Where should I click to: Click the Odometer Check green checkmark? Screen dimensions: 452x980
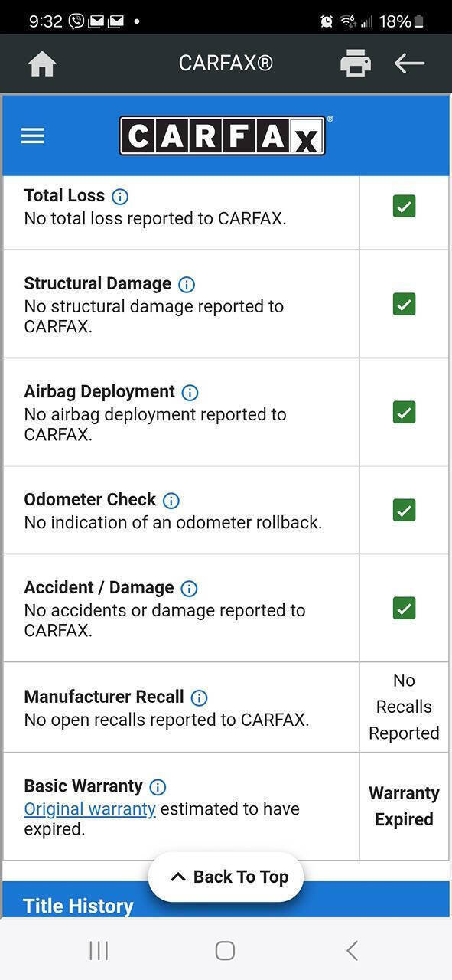[404, 510]
